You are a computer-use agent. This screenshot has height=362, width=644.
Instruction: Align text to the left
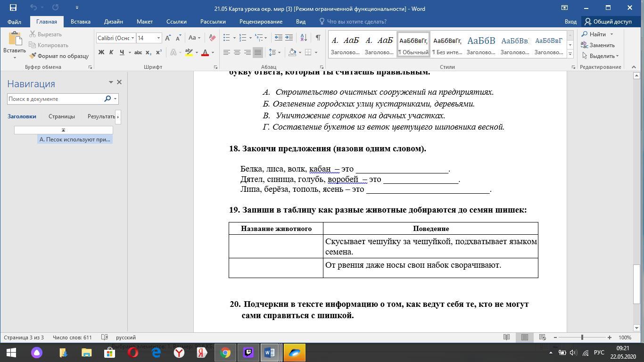(227, 52)
